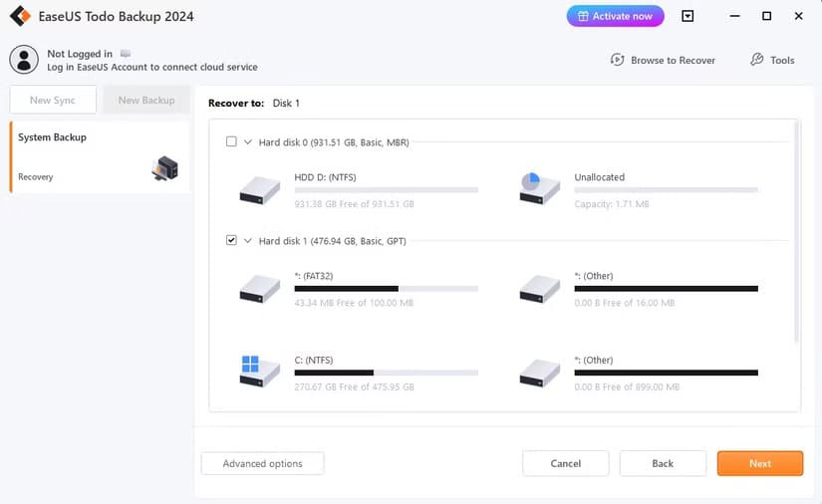Select the 16.00 MB Other partition icon

tap(539, 289)
